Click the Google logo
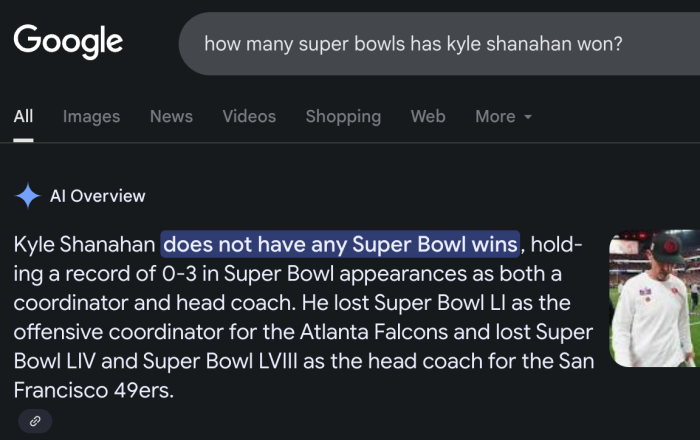 click(x=68, y=41)
